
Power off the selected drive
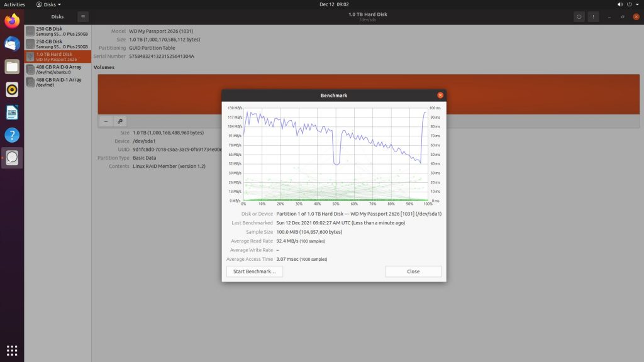coord(579,17)
